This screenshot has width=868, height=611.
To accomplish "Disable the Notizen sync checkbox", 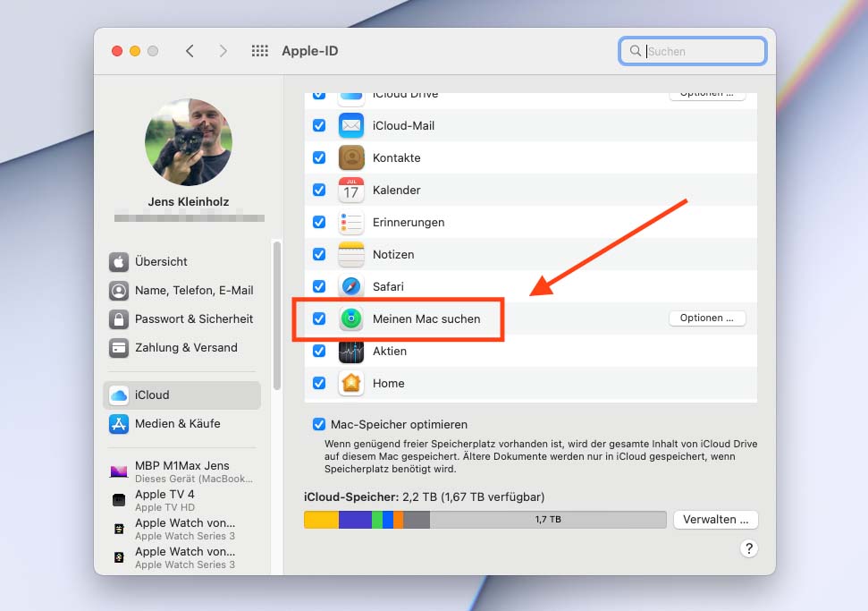I will pos(319,254).
